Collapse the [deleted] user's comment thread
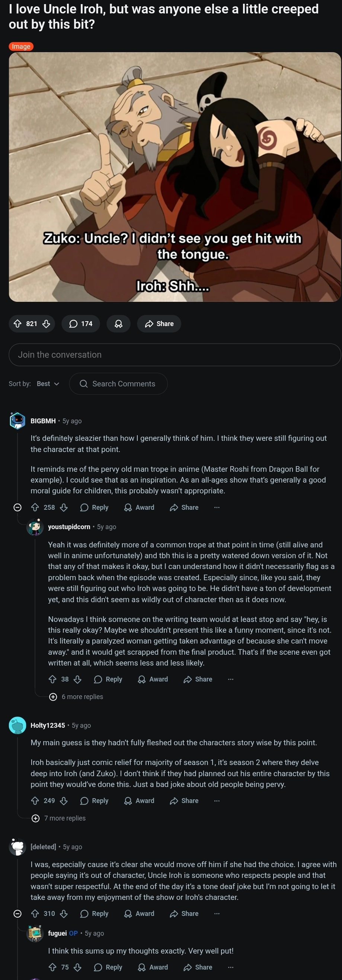The width and height of the screenshot is (342, 980). 17,913
